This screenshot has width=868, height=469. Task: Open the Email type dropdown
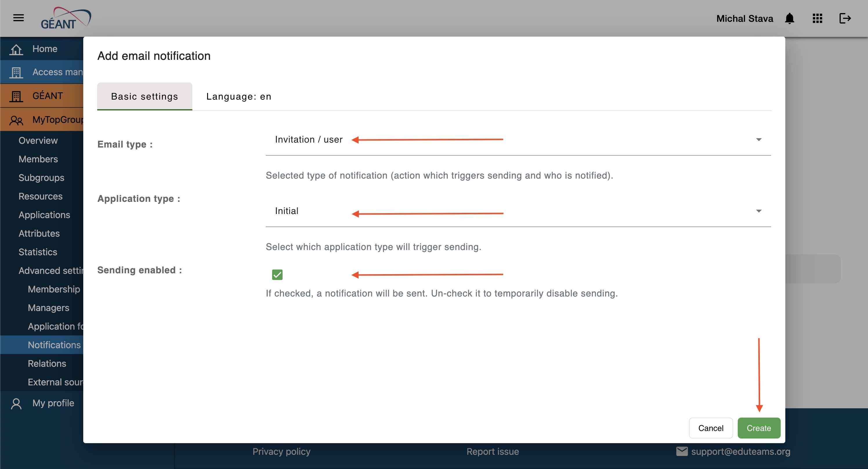(518, 140)
